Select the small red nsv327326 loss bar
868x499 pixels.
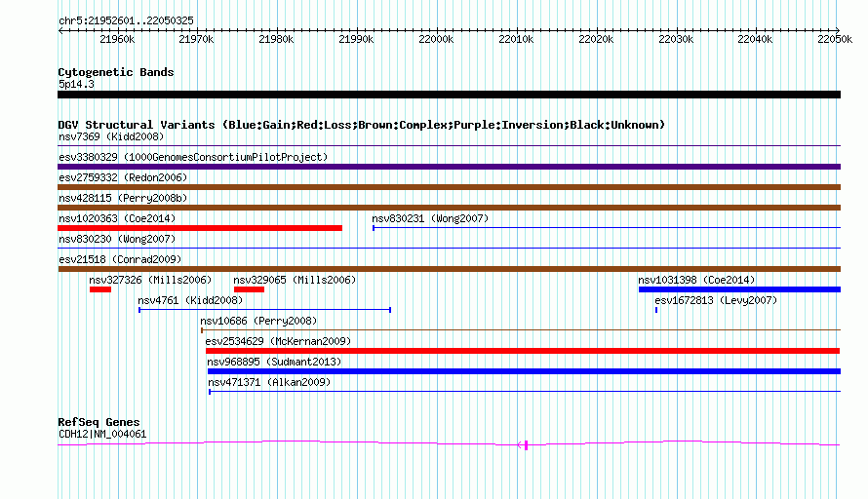(100, 289)
